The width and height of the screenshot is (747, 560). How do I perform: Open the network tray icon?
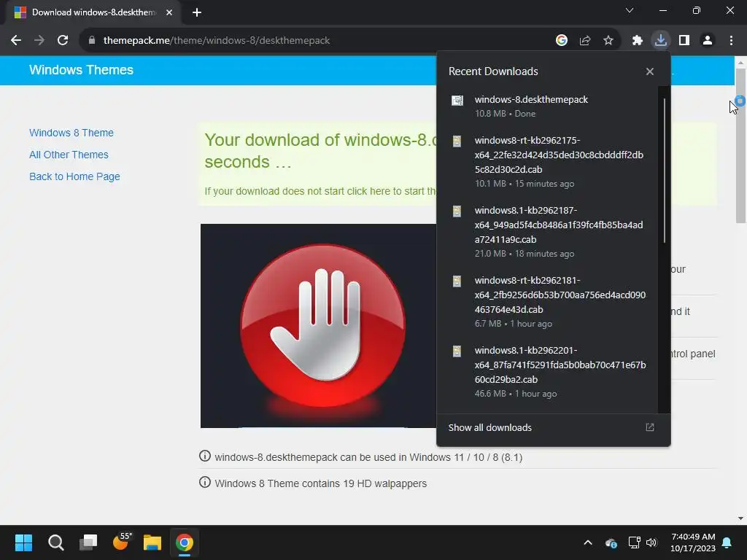(634, 542)
